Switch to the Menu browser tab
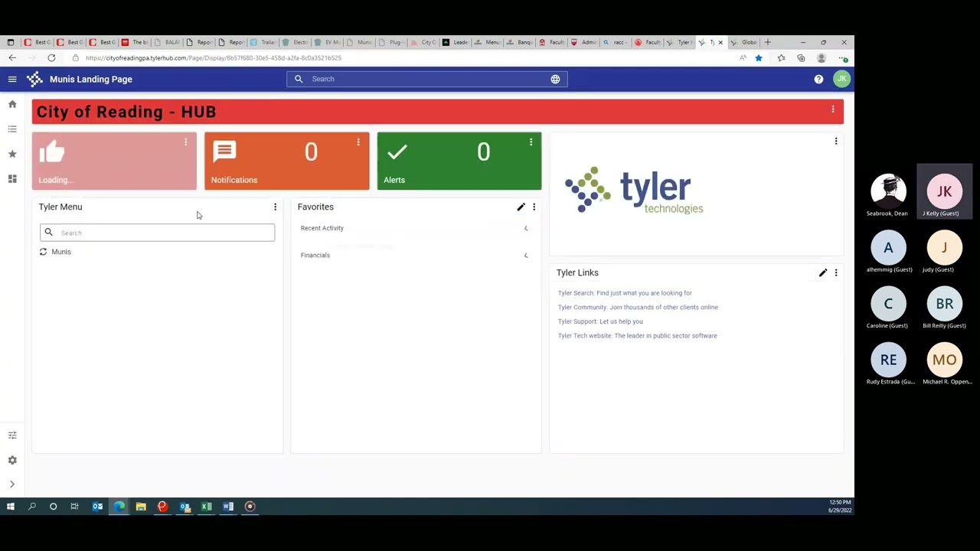This screenshot has height=551, width=980. (488, 42)
